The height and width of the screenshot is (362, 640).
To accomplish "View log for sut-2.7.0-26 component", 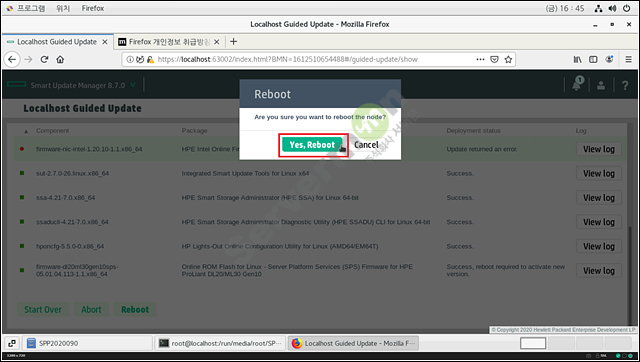I will click(599, 173).
